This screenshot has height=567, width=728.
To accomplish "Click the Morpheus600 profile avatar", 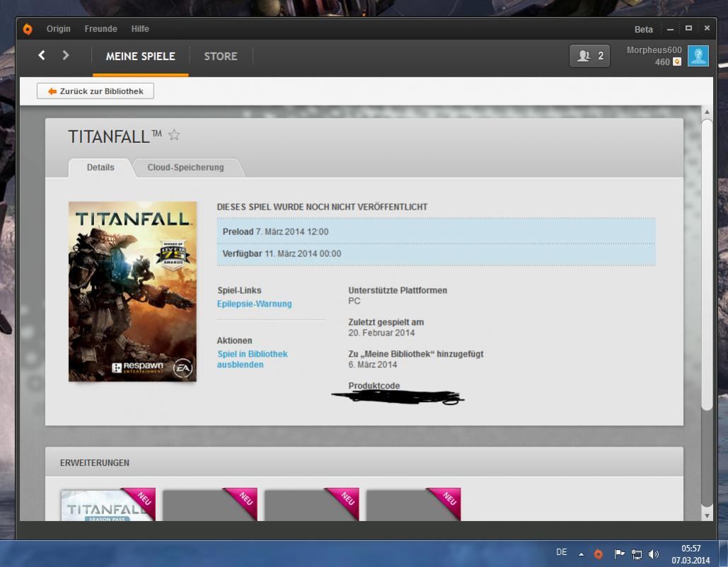I will (x=698, y=56).
